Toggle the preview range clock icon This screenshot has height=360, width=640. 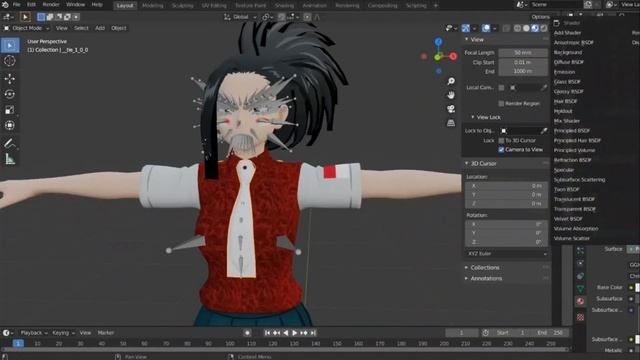485,333
